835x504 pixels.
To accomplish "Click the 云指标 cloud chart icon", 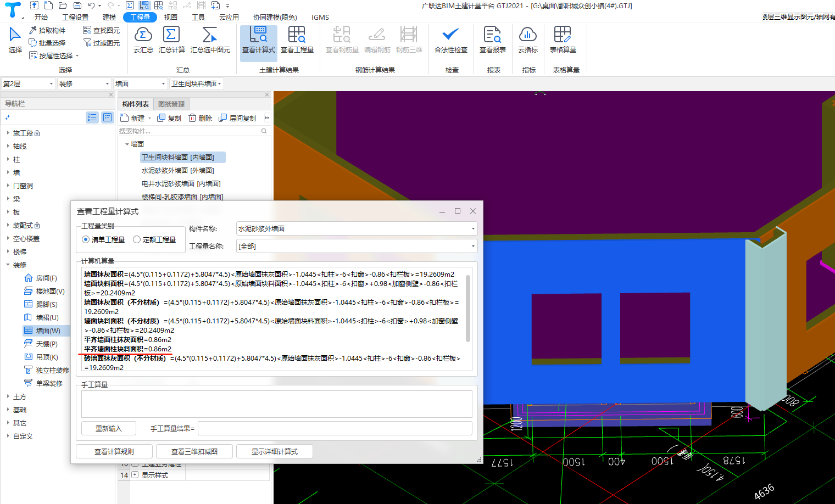I will click(x=527, y=35).
